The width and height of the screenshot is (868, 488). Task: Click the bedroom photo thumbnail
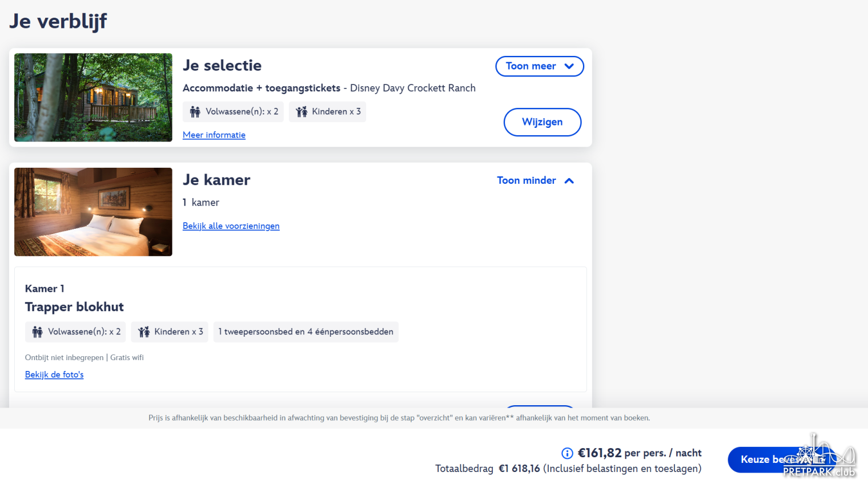(x=93, y=212)
